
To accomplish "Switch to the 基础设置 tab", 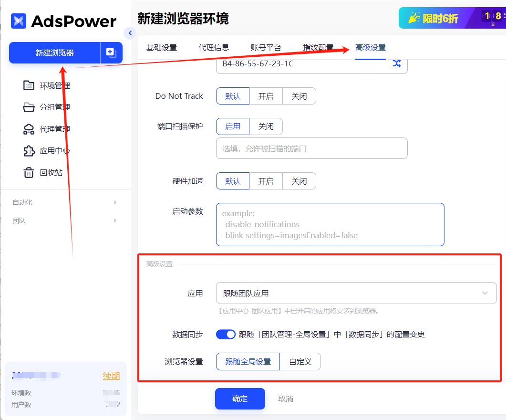I will click(161, 47).
